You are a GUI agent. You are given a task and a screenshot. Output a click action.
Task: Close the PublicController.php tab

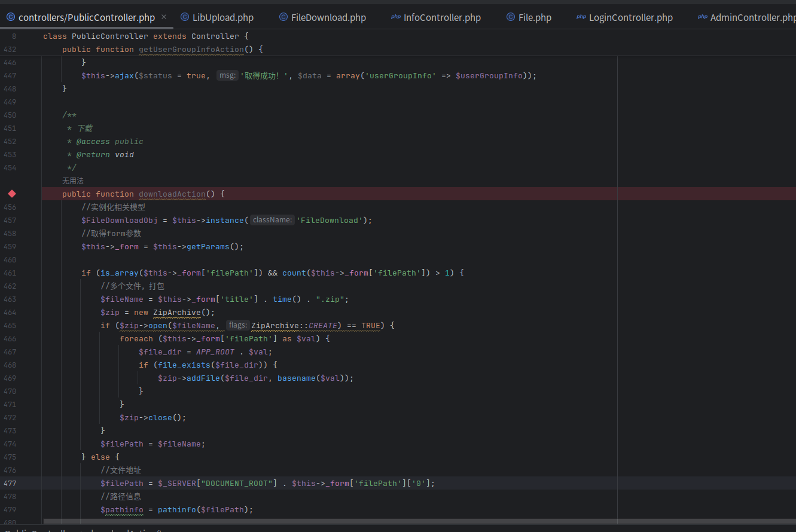pyautogui.click(x=164, y=17)
